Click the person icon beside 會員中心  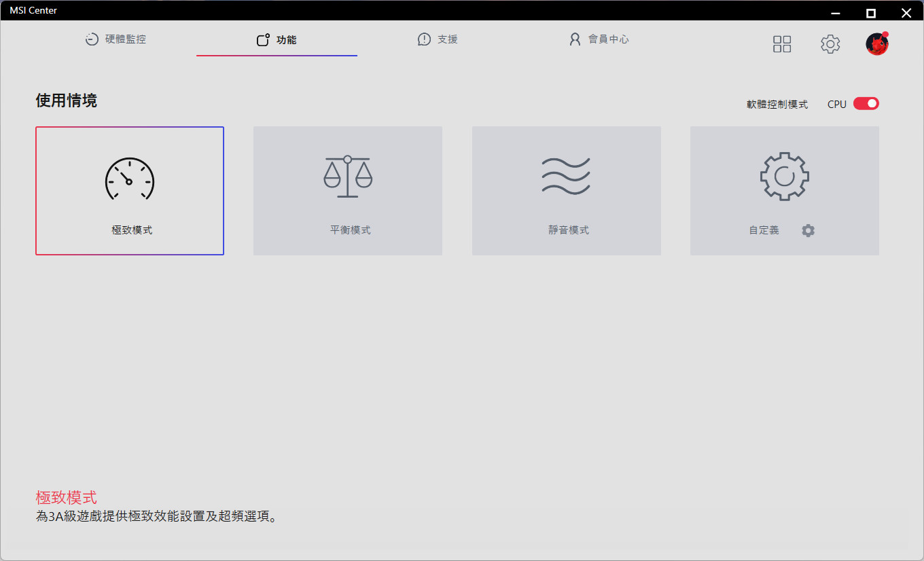575,39
